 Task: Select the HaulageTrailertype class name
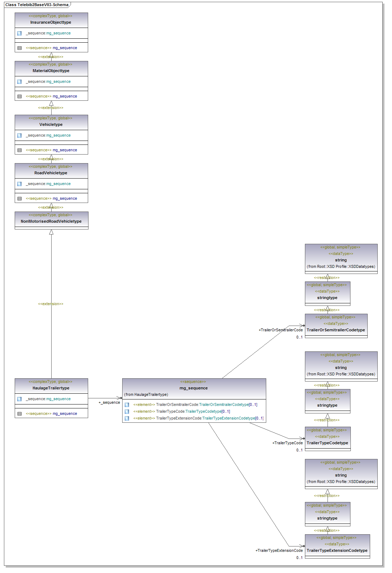[x=51, y=388]
